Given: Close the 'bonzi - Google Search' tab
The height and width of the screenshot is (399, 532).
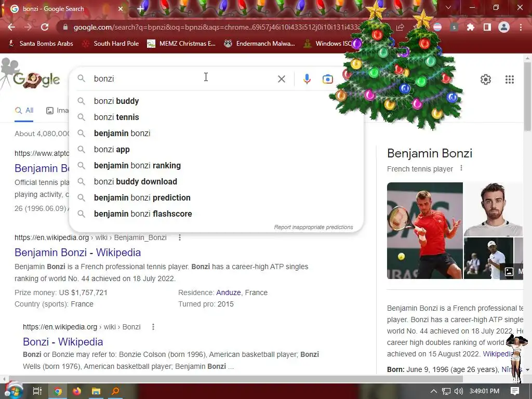Looking at the screenshot, I should pos(121,9).
